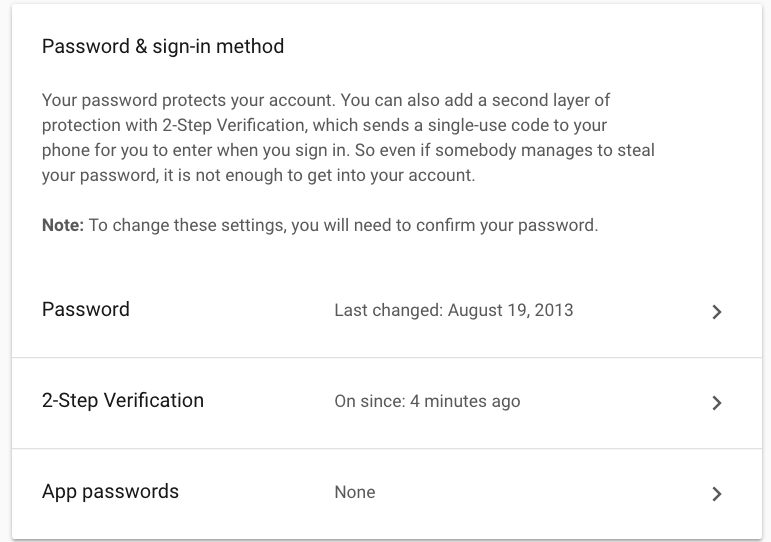The width and height of the screenshot is (771, 542).
Task: Open the Password setting label
Action: coord(86,309)
